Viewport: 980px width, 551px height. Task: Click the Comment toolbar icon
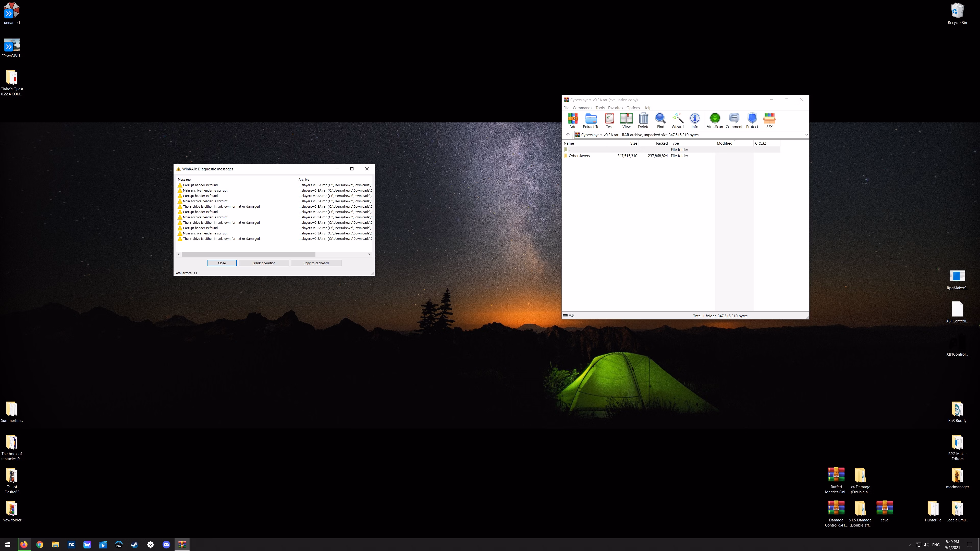(734, 121)
